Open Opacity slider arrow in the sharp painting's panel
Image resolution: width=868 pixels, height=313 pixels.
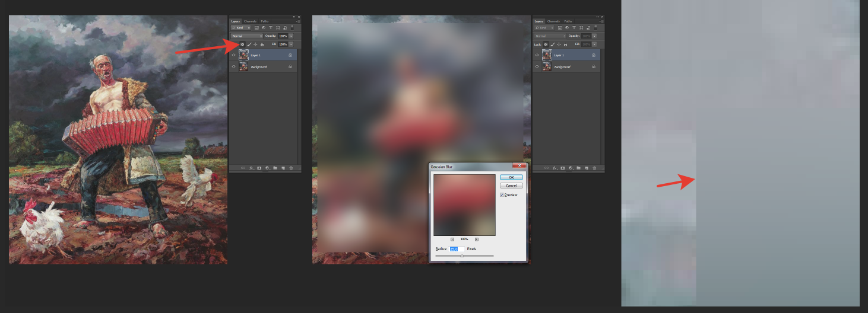point(291,36)
